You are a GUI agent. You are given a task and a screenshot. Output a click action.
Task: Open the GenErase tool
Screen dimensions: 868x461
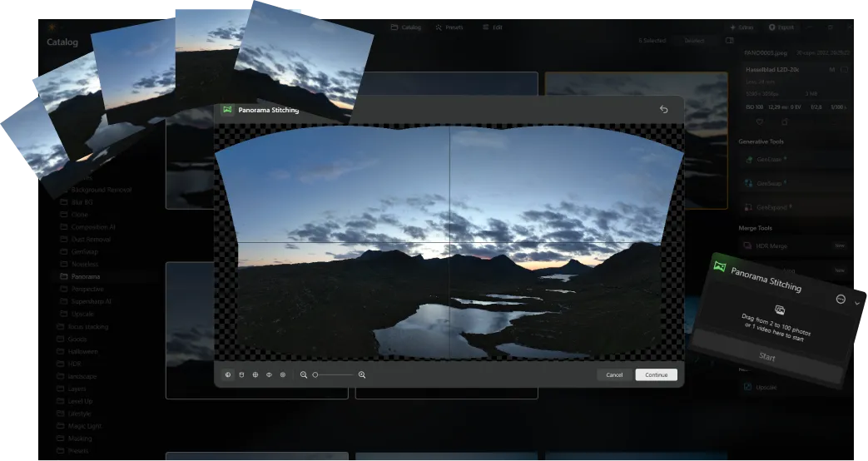coord(795,160)
